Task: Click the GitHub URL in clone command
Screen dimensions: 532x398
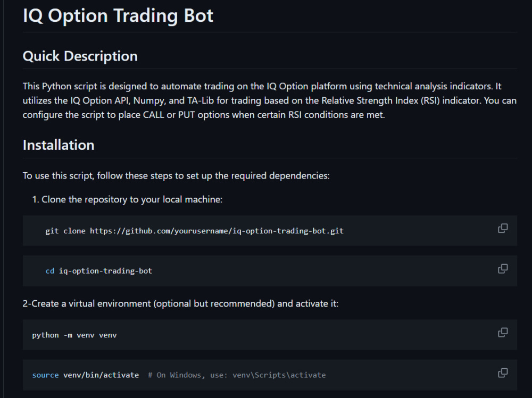Action: [x=216, y=231]
